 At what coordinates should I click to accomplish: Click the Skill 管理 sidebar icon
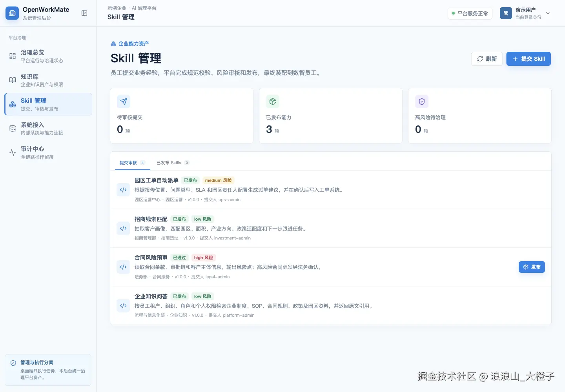coord(13,104)
